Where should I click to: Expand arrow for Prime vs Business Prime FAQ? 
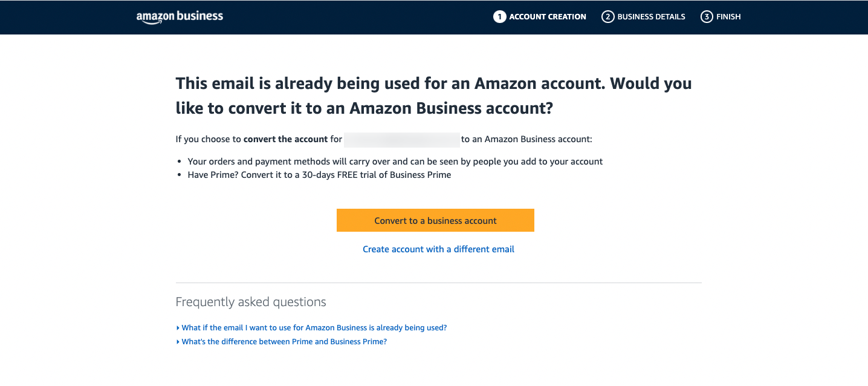[x=178, y=342]
